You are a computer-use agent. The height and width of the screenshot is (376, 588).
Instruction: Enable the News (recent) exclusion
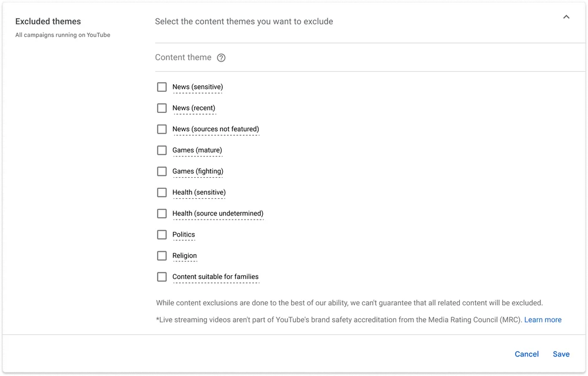(x=162, y=108)
